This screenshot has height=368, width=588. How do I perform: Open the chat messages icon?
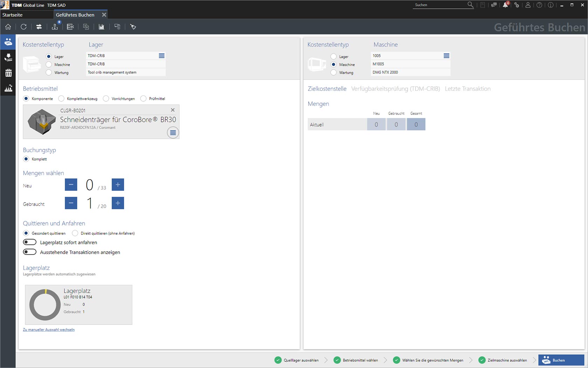494,5
